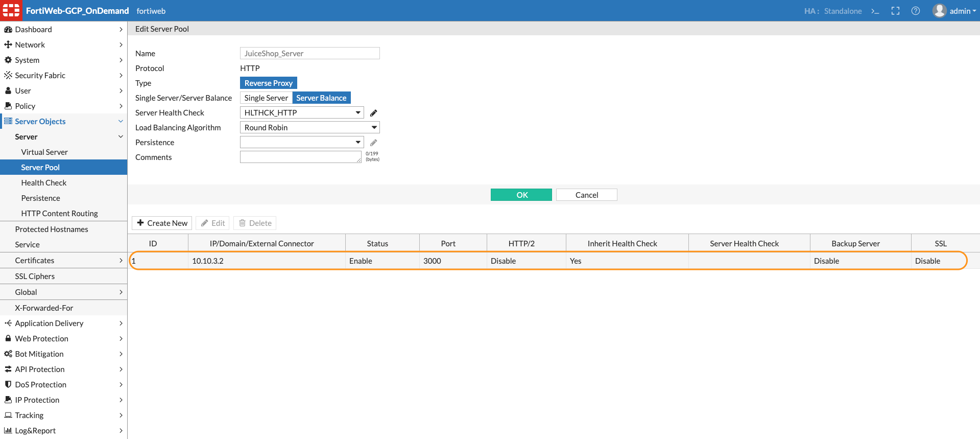The width and height of the screenshot is (980, 439).
Task: Expand the Certificates menu chevron
Action: [121, 261]
